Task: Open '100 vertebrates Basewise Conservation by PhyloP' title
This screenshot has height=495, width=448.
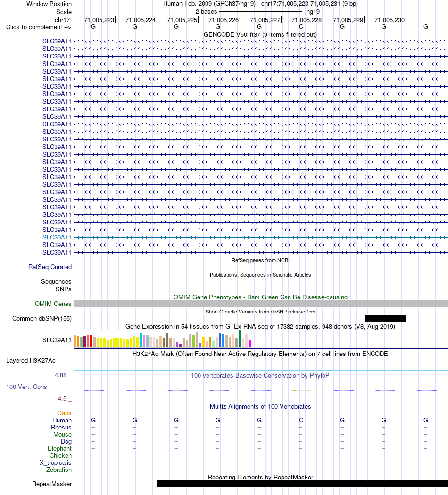Action: [260, 376]
